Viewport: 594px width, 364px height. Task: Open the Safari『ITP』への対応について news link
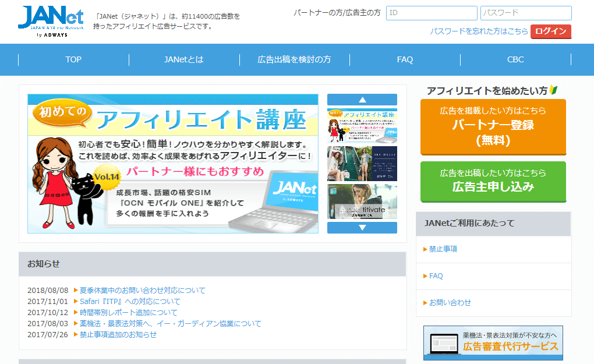[130, 302]
